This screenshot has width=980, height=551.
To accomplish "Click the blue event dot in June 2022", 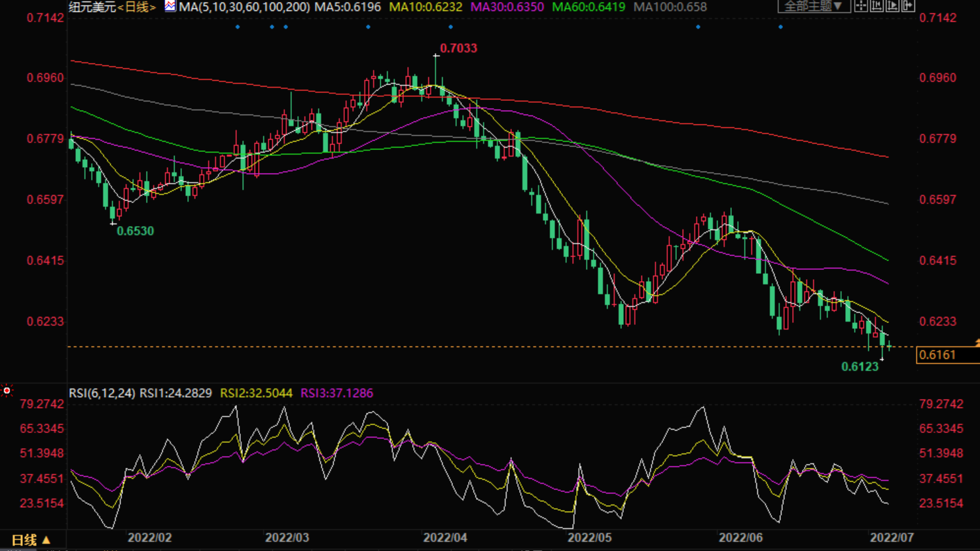I will coord(780,27).
